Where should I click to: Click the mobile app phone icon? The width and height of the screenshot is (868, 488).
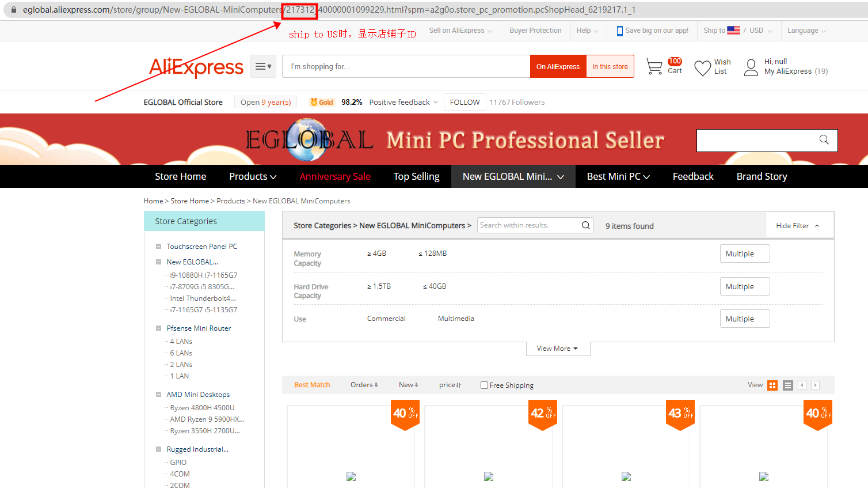[x=620, y=31]
